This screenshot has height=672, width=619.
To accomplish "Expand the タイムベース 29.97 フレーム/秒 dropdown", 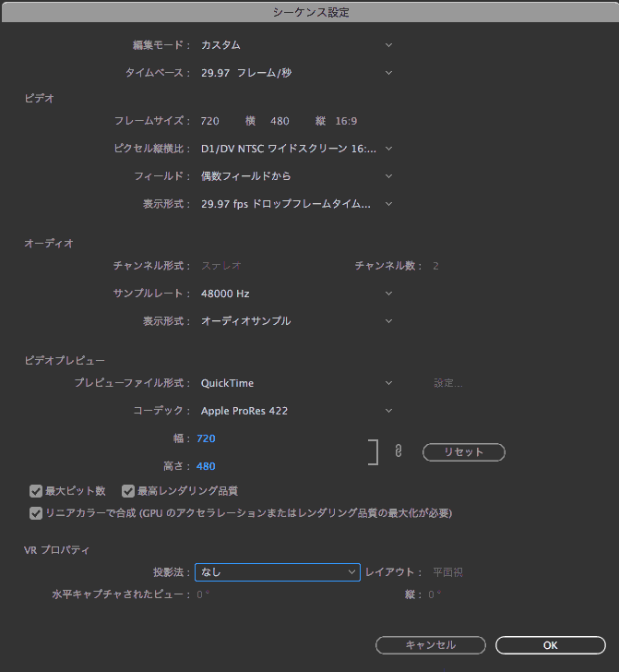I will (296, 73).
